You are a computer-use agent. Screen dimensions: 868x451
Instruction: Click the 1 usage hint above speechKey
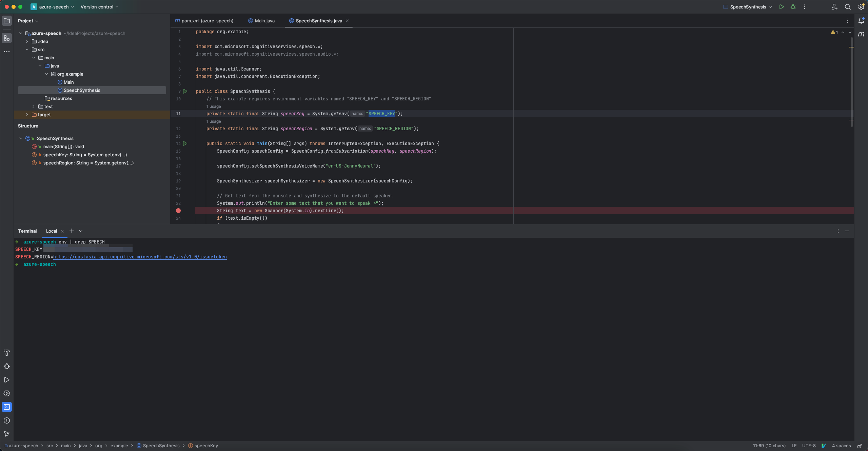point(214,106)
